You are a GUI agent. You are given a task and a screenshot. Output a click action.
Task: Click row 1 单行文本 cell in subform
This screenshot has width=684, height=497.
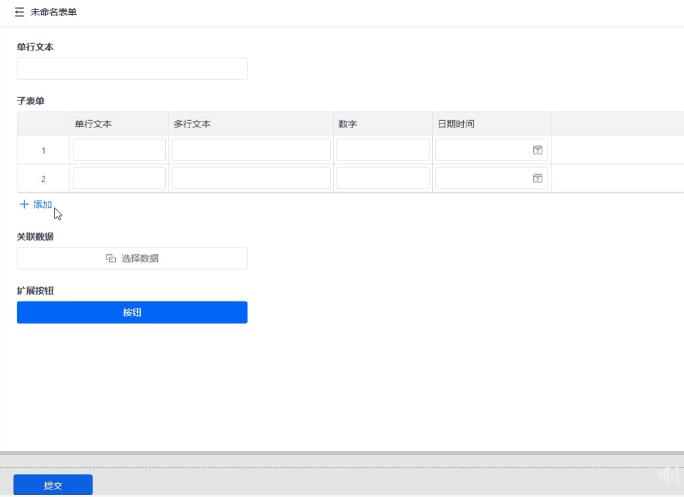click(x=119, y=150)
